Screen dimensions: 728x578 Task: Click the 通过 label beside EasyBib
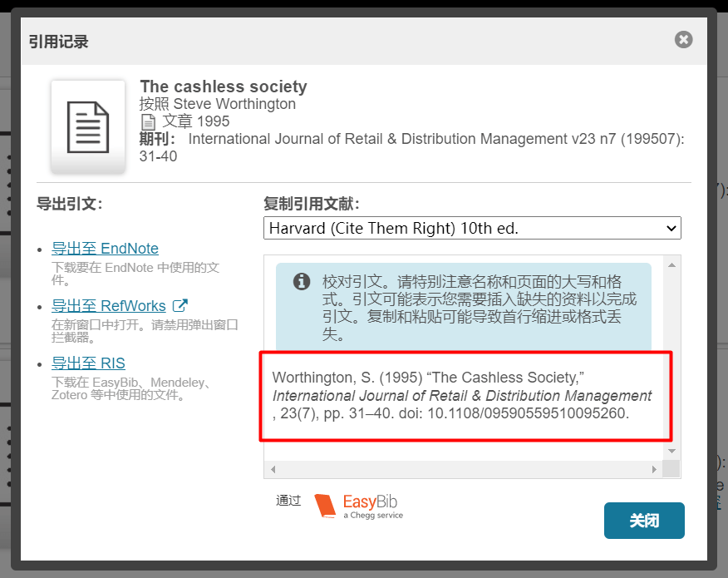(x=288, y=501)
